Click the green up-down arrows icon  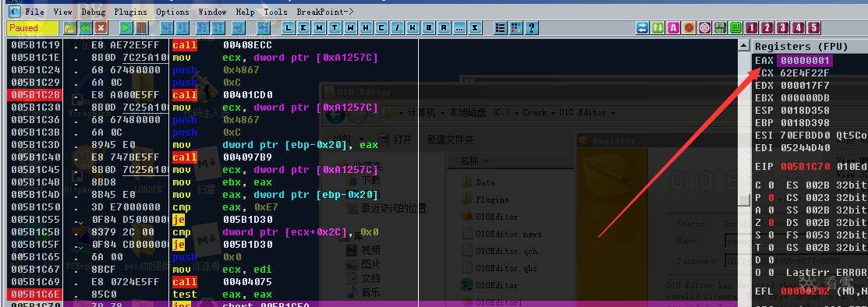[x=657, y=27]
